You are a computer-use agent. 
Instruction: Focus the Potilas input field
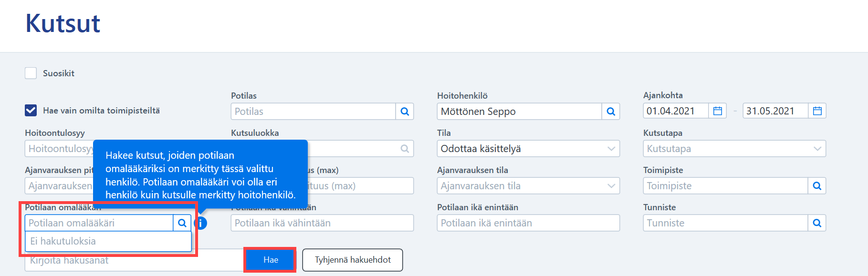(x=314, y=112)
